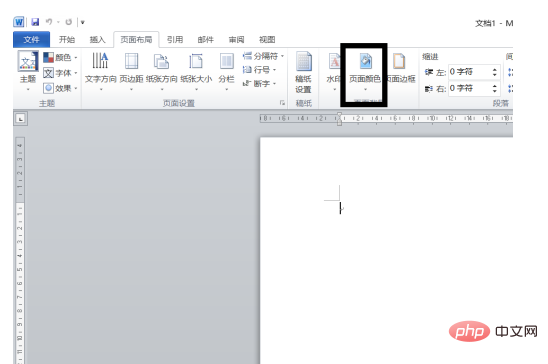Open theme 效果 (Effects) dropdown

(60, 88)
